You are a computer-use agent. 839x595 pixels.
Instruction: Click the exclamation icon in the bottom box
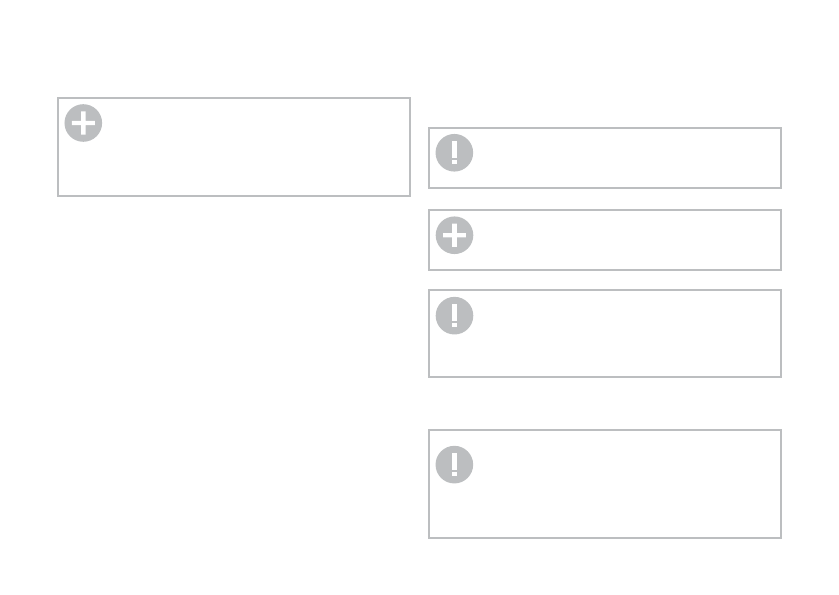454,464
